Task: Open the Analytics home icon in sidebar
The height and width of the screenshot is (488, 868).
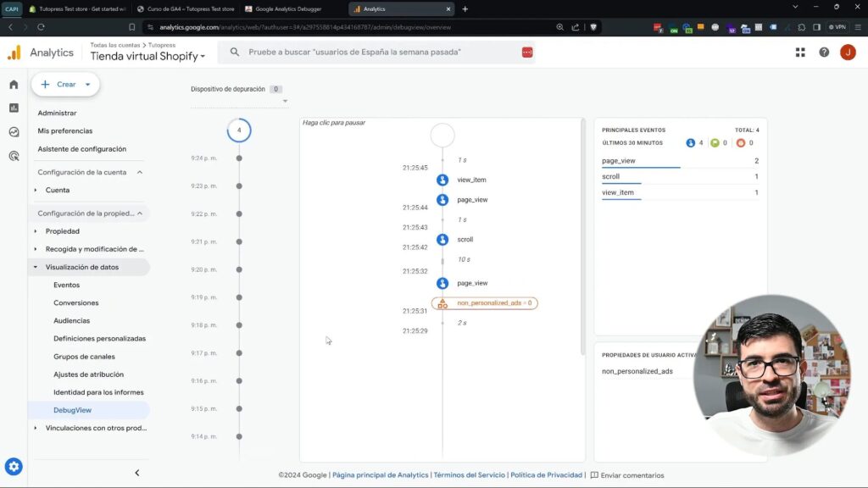Action: click(14, 84)
